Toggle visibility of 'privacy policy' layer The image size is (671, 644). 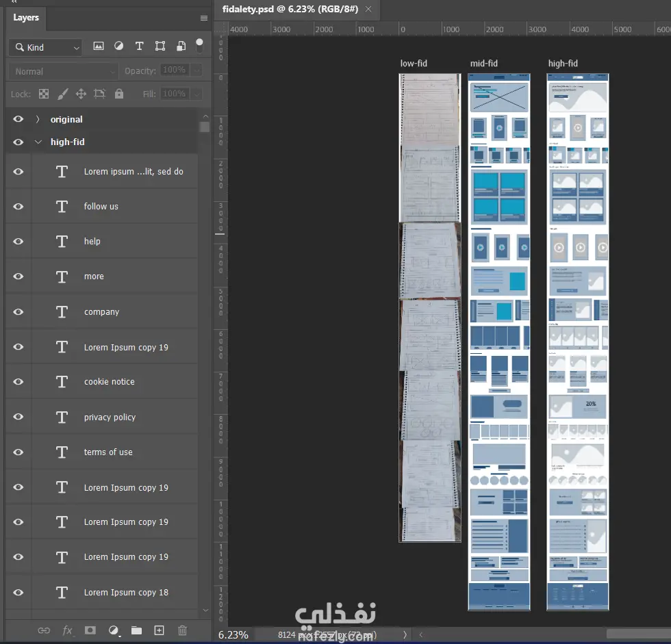[18, 417]
